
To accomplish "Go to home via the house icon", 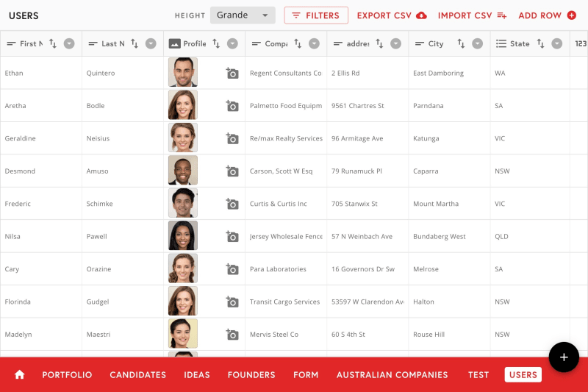I will pyautogui.click(x=20, y=374).
